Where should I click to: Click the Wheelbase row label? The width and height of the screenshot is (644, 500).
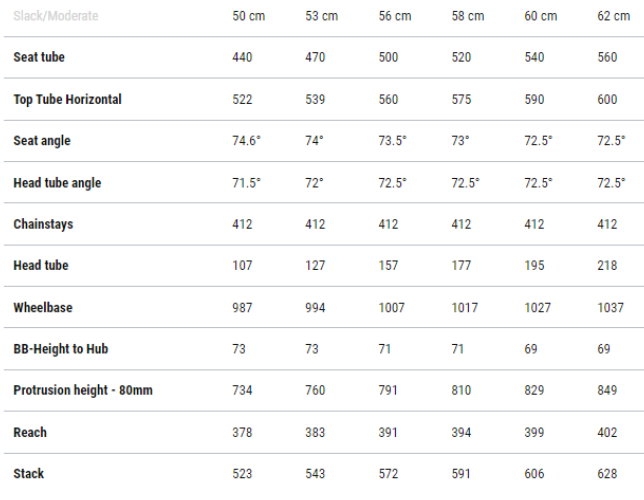[x=43, y=308]
